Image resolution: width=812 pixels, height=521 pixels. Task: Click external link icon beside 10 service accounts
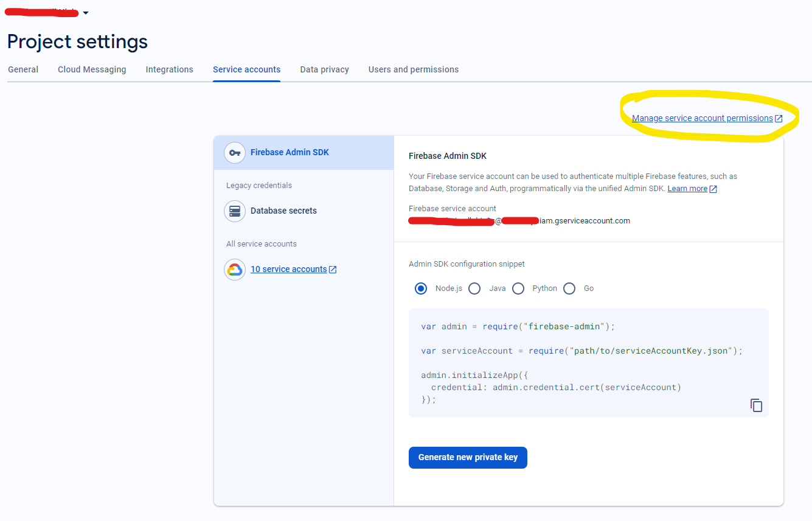[x=333, y=270]
